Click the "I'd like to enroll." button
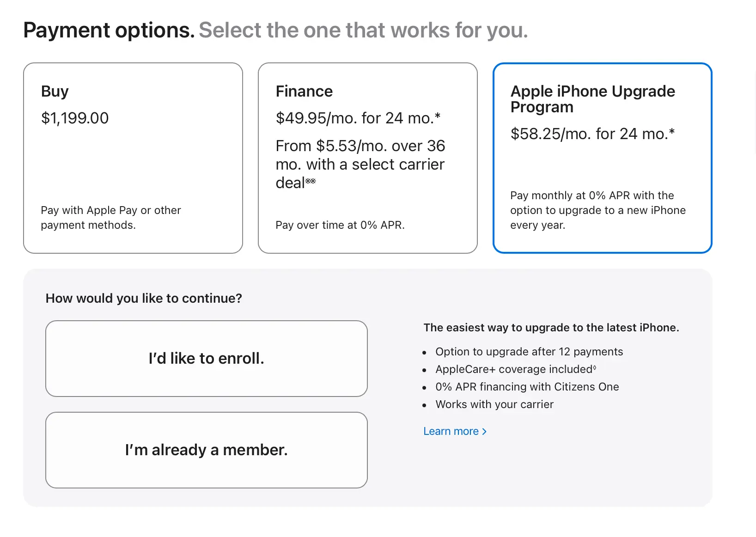The image size is (756, 537). [206, 359]
